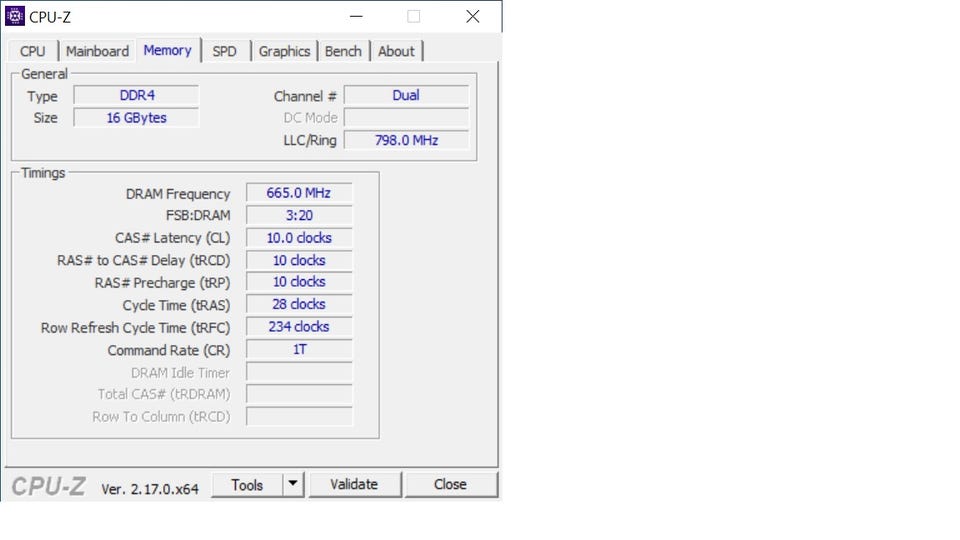Image resolution: width=960 pixels, height=540 pixels.
Task: Click the DRAM Frequency value 665.0 MHz
Action: coord(299,193)
